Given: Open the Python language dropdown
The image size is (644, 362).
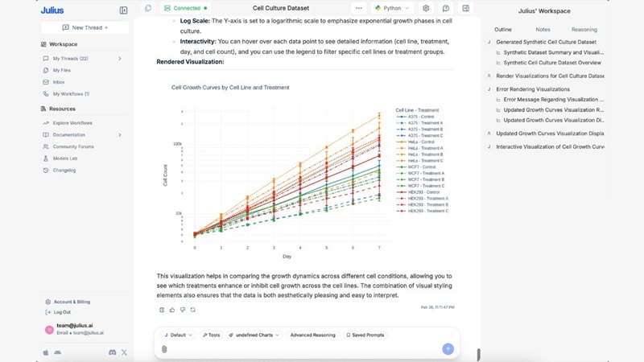Looking at the screenshot, I should (x=393, y=8).
